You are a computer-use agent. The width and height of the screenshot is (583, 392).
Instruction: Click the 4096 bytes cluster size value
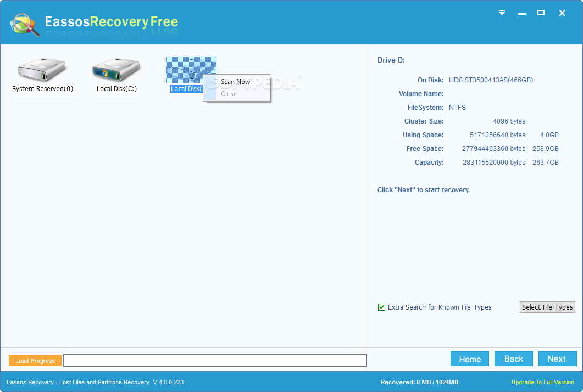(x=509, y=121)
